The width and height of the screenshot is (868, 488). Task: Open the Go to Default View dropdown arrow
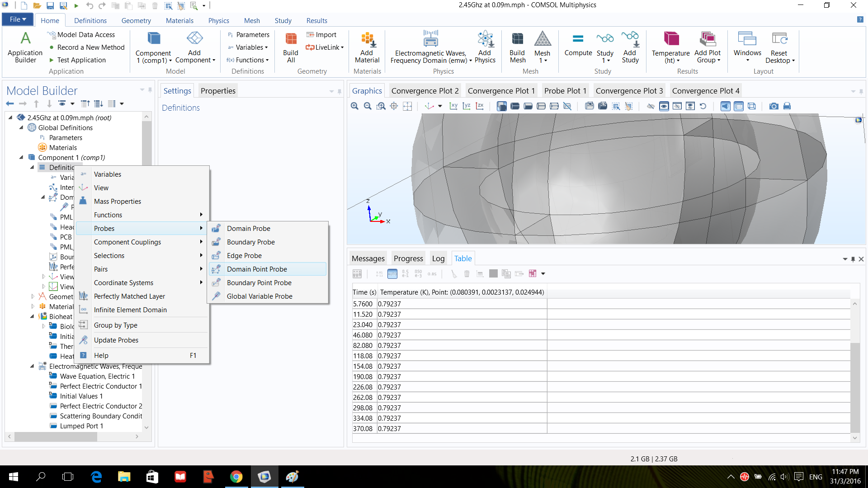440,106
